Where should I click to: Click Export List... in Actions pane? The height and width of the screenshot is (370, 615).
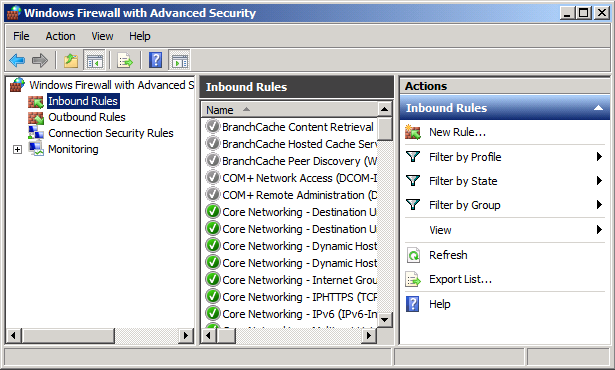pos(460,279)
